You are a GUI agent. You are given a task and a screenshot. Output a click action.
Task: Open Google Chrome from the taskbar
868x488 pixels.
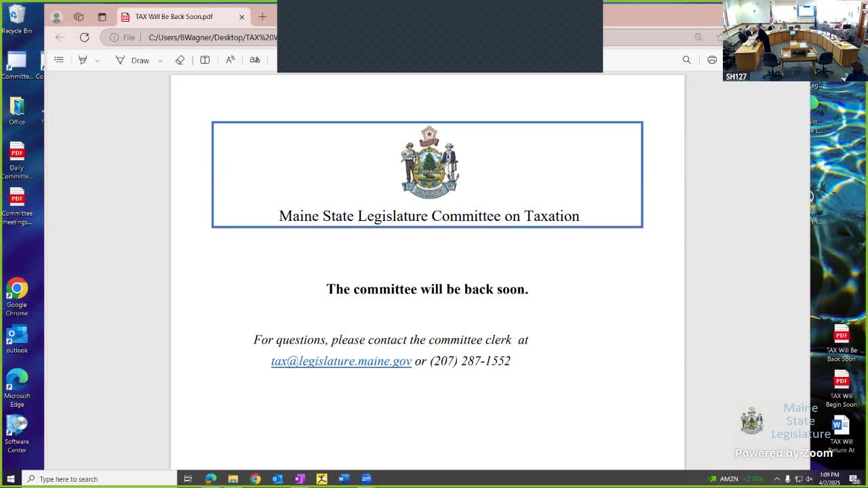[x=255, y=479]
